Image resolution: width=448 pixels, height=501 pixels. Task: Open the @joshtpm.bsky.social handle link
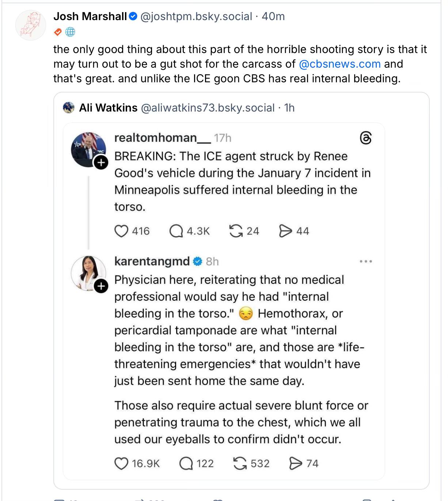point(196,16)
